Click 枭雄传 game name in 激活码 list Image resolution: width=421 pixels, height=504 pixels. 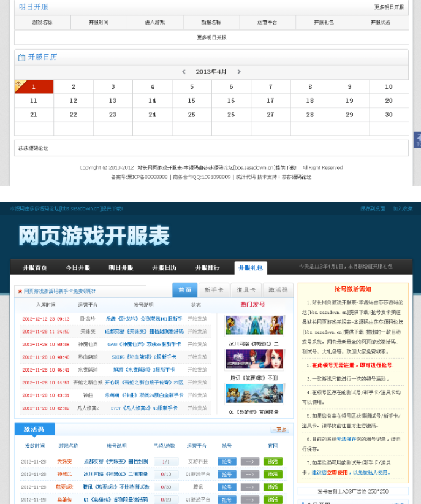tap(64, 500)
